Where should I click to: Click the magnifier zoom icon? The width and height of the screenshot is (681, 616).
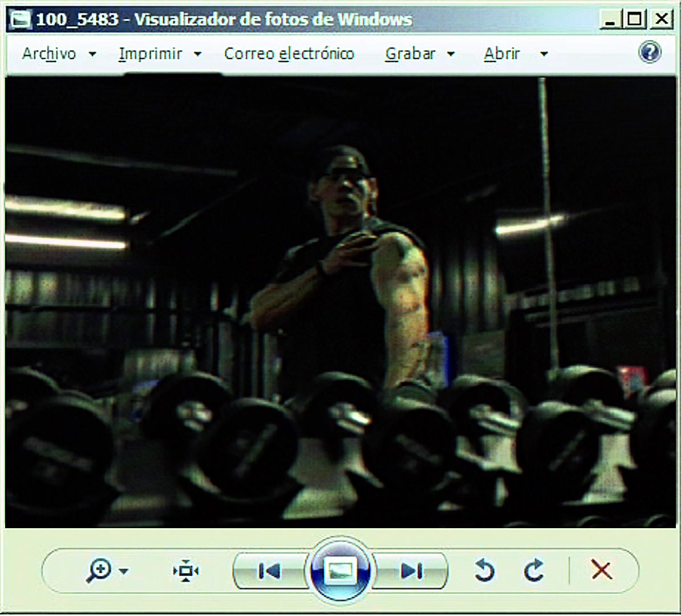tap(99, 571)
